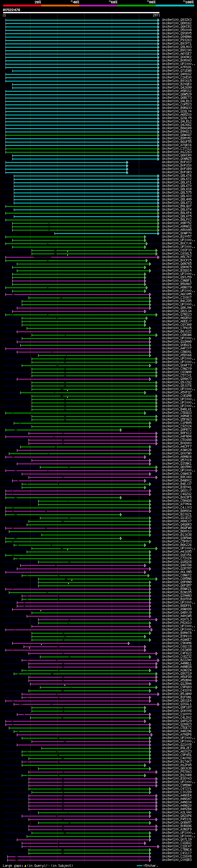Click hit label UniRef100_Q8L4H9
The image size is (197, 868).
pos(177,199)
